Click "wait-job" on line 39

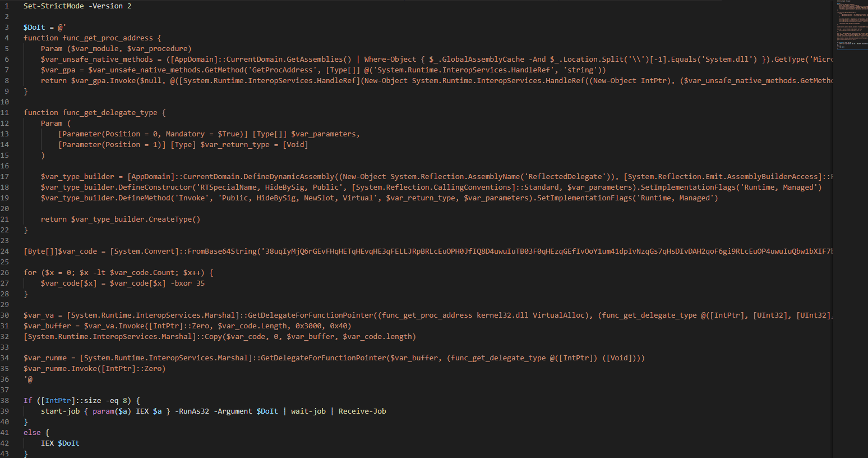point(308,411)
